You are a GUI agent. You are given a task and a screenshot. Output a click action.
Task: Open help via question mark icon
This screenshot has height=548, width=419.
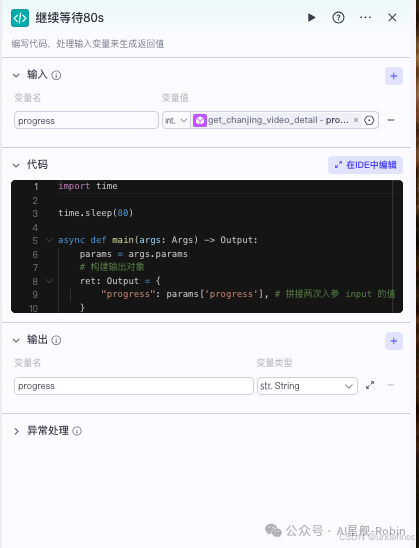(x=338, y=17)
